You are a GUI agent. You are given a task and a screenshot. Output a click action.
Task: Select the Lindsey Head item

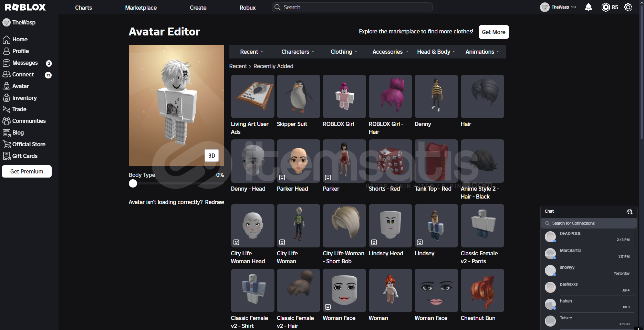[391, 231]
